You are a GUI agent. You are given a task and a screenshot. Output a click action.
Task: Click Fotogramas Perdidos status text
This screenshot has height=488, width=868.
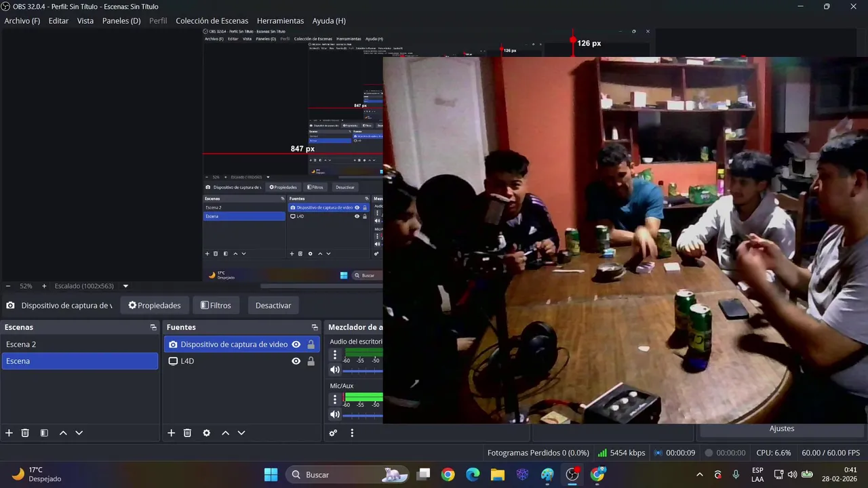(538, 453)
